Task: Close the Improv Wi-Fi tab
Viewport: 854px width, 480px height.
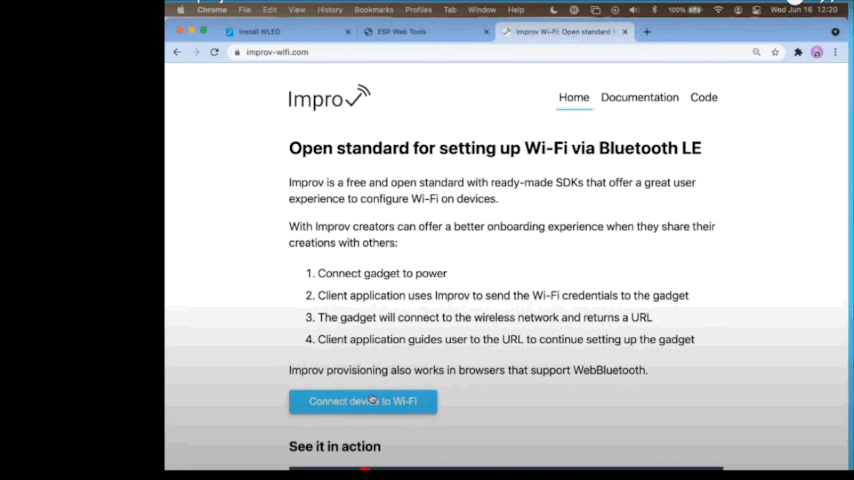Action: (x=625, y=32)
